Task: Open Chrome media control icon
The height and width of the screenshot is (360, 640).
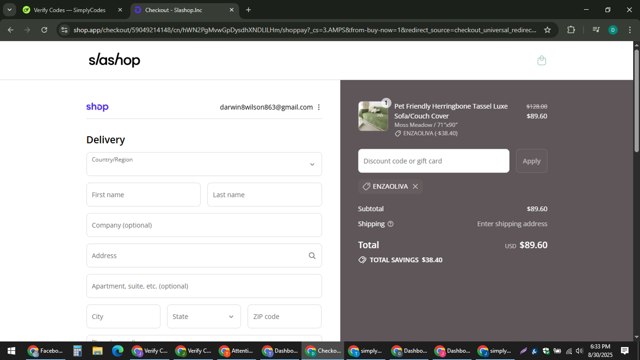Action: click(596, 30)
